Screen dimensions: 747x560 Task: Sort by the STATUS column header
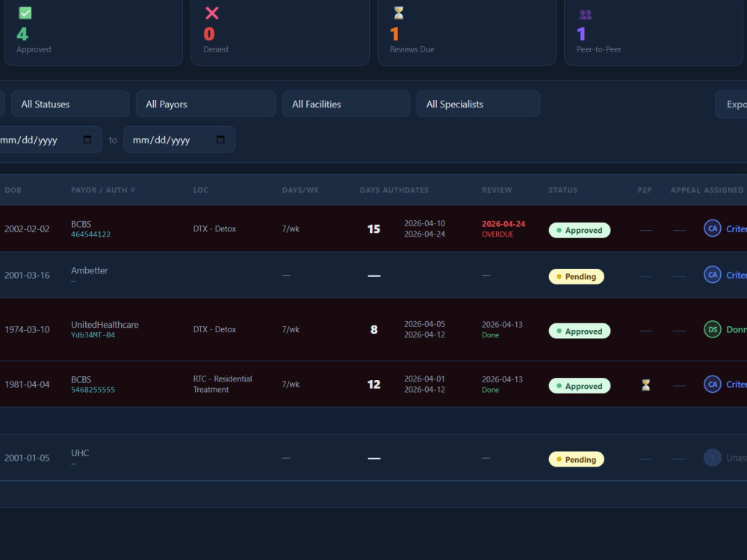tap(562, 190)
